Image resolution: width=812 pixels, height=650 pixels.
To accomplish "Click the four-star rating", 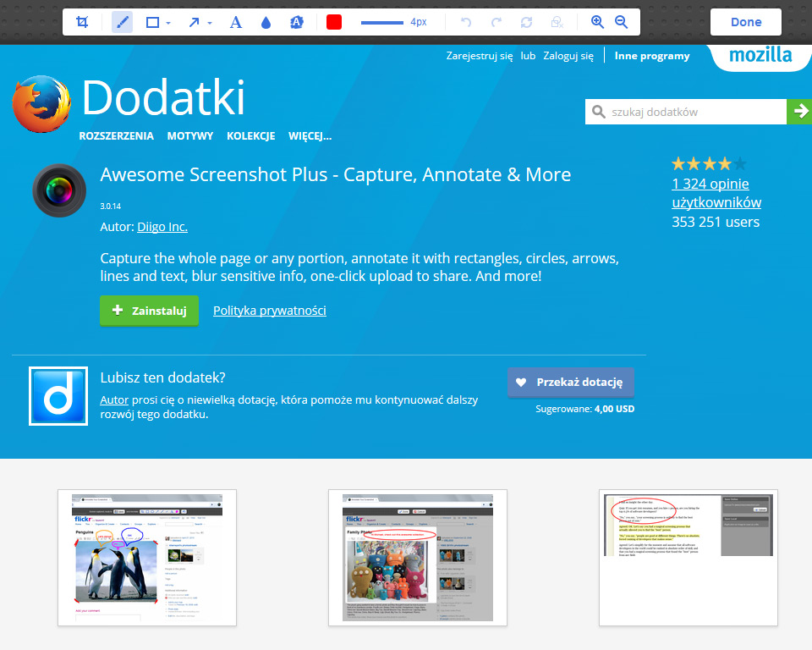I will pyautogui.click(x=709, y=164).
